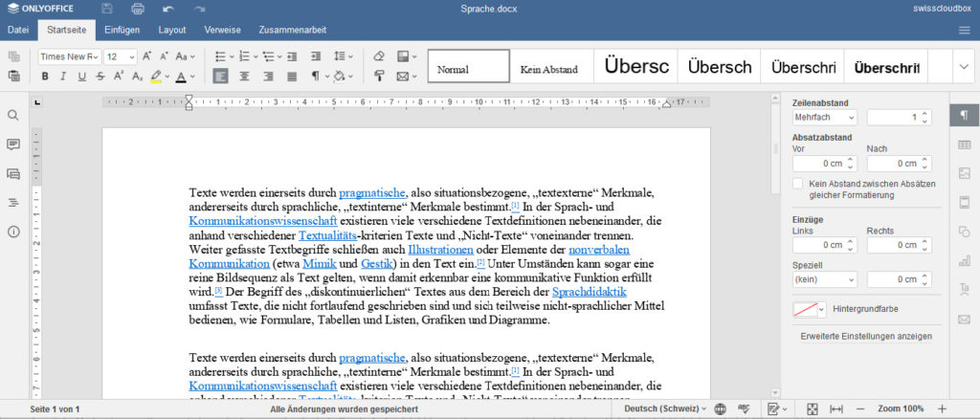The height and width of the screenshot is (420, 980).
Task: Open Mehrfach line spacing combo box
Action: [x=824, y=117]
